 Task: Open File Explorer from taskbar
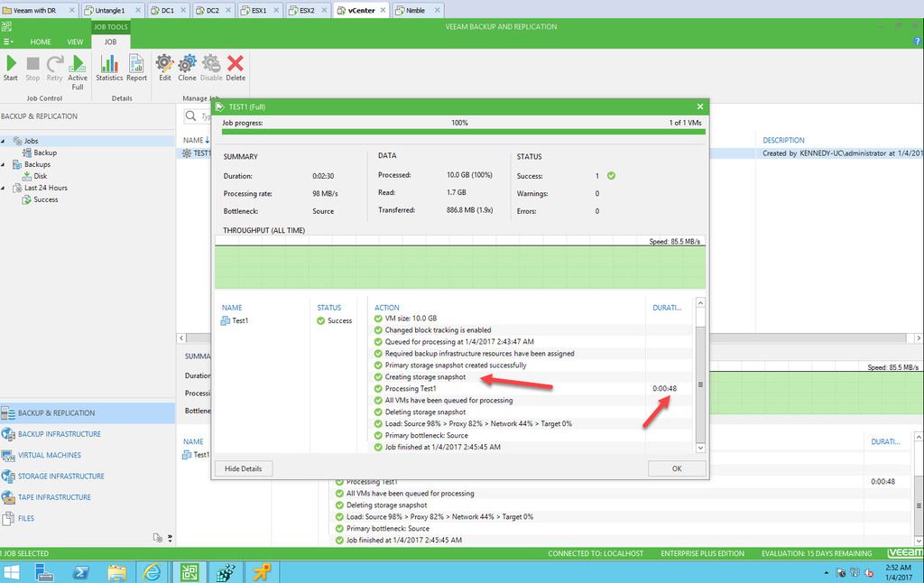pos(117,572)
